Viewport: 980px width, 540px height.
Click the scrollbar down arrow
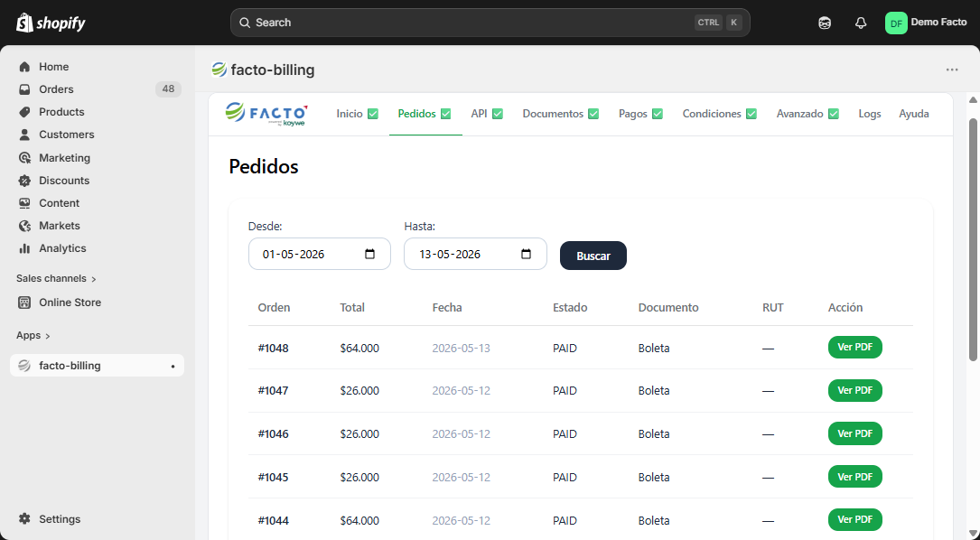pyautogui.click(x=973, y=533)
